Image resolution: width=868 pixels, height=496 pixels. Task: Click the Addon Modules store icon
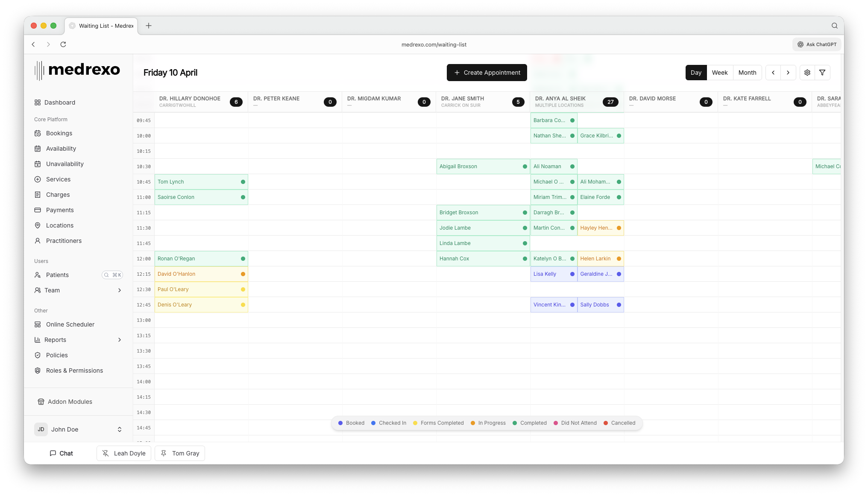click(x=41, y=402)
